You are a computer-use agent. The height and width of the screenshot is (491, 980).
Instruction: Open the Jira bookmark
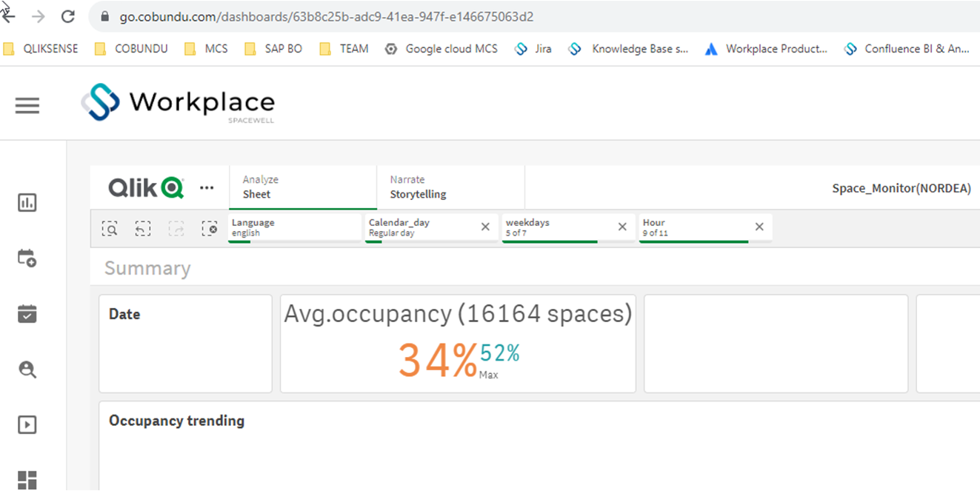coord(533,49)
